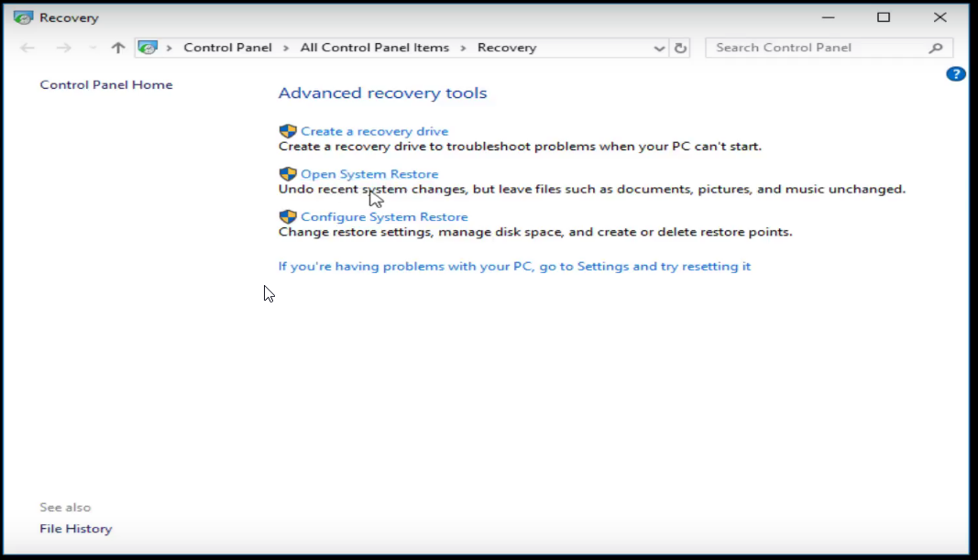Go back with the left arrow
This screenshot has height=560, width=978.
27,48
